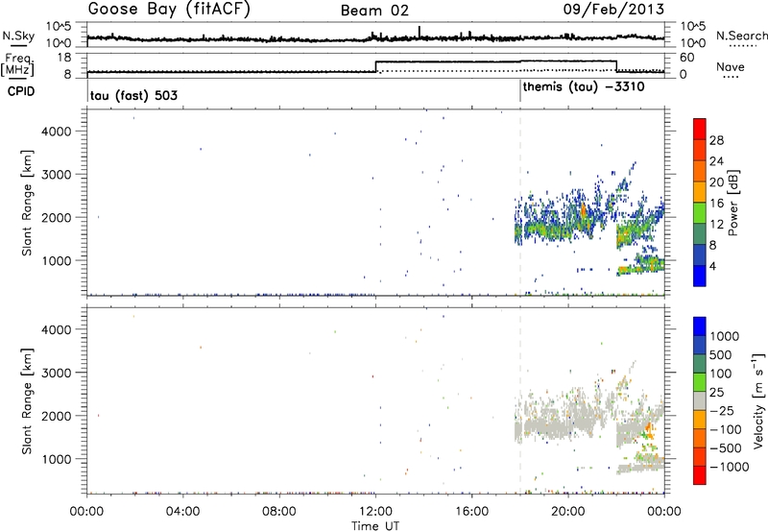Click the tall noise spike in the N.Sky trace

click(x=420, y=31)
